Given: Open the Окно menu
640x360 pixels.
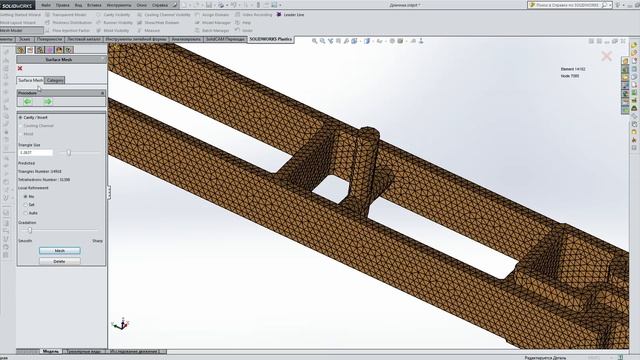Looking at the screenshot, I should [x=141, y=5].
